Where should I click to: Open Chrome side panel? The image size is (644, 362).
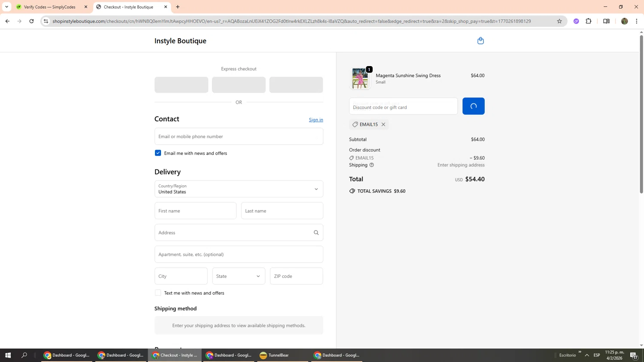(606, 21)
